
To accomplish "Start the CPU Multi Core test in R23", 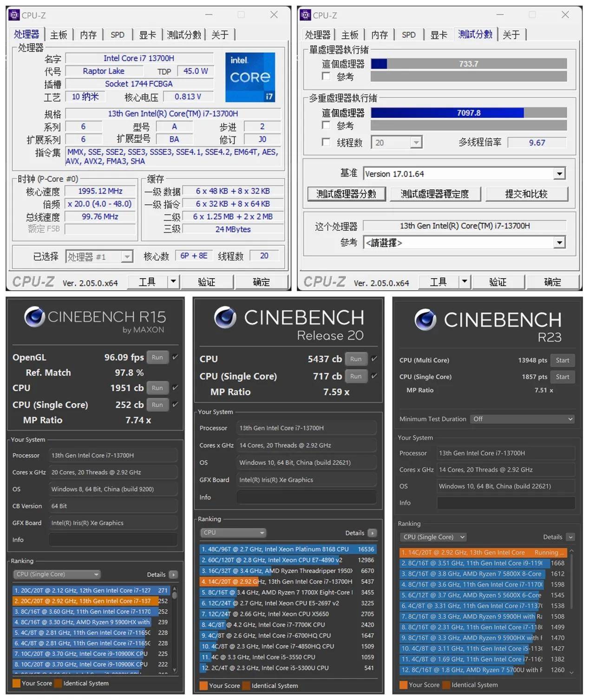I will [563, 360].
